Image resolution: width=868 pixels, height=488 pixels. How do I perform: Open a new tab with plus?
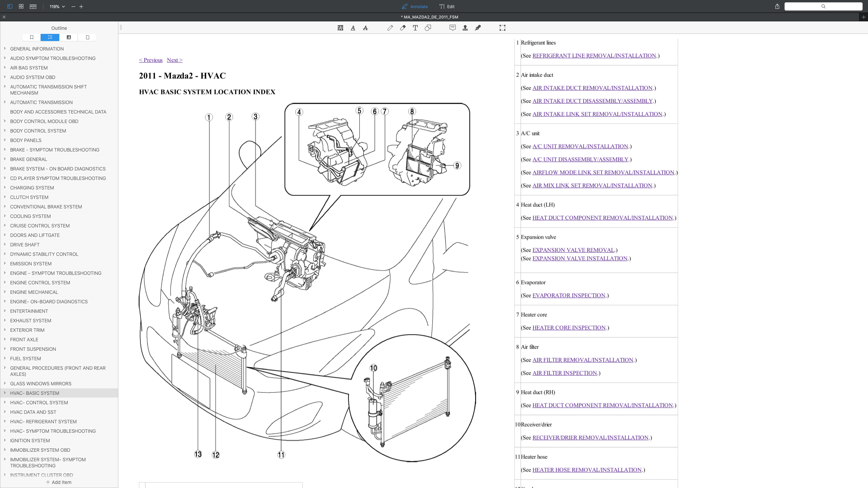pyautogui.click(x=864, y=17)
